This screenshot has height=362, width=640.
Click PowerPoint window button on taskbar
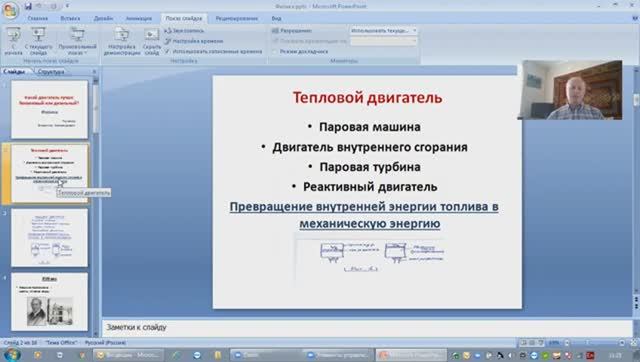(x=411, y=355)
